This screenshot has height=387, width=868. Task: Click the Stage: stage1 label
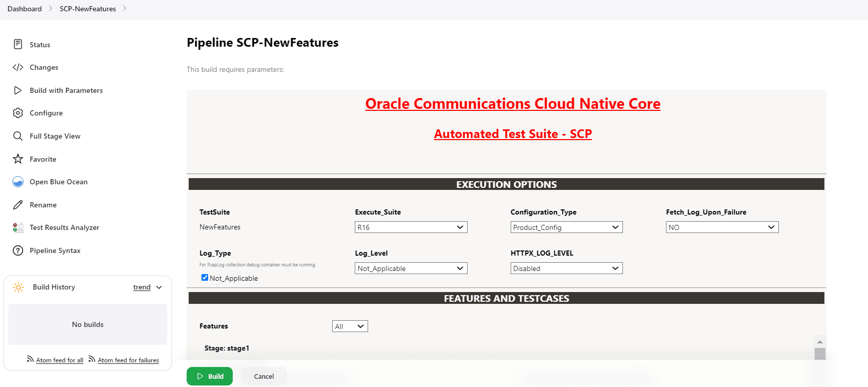227,348
